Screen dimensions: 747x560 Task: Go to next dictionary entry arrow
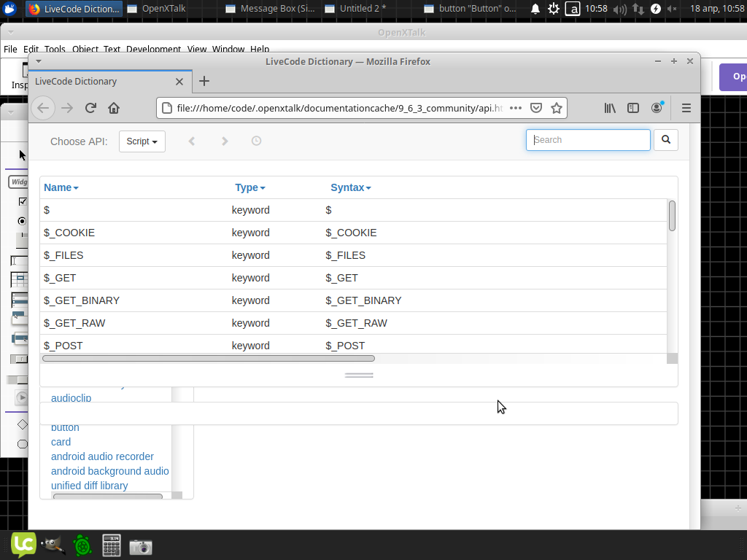tap(225, 141)
